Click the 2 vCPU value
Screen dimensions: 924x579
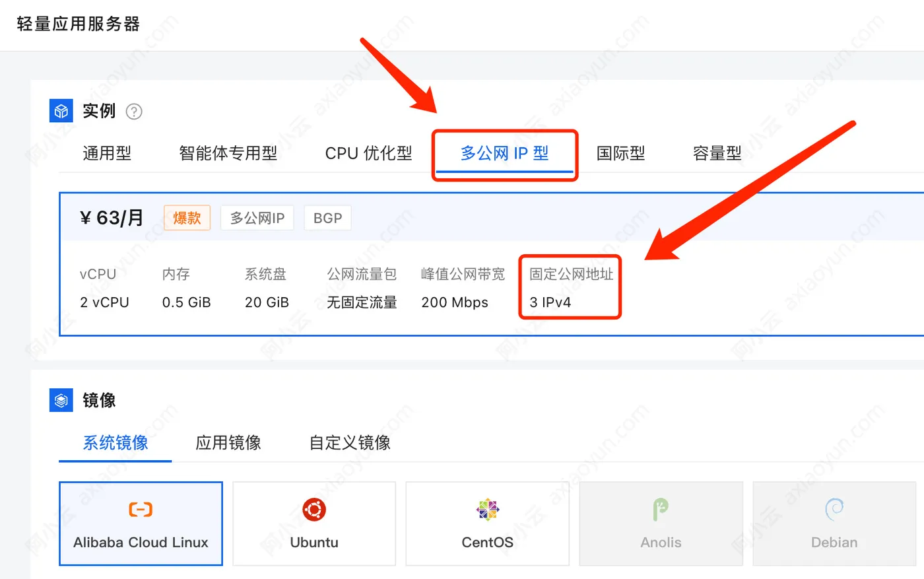pyautogui.click(x=104, y=302)
